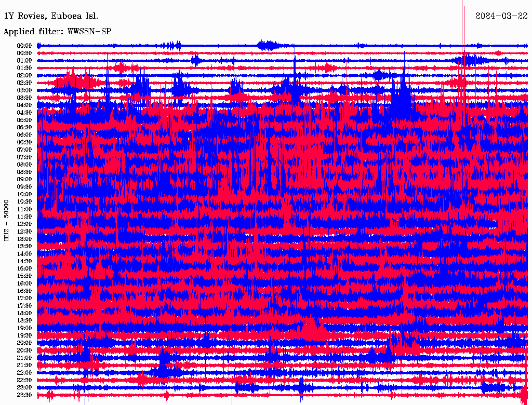Select the 20:30 time row label

(24, 350)
